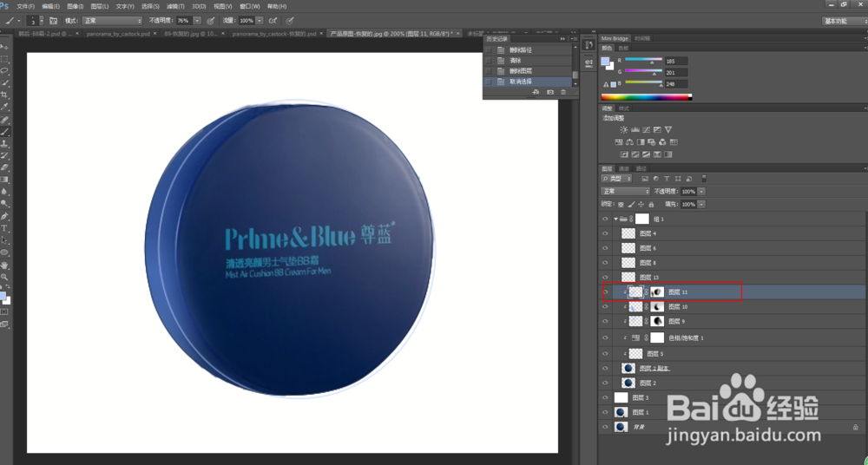Hide 图层 4 layer
Screen dimensions: 868x465
click(604, 233)
